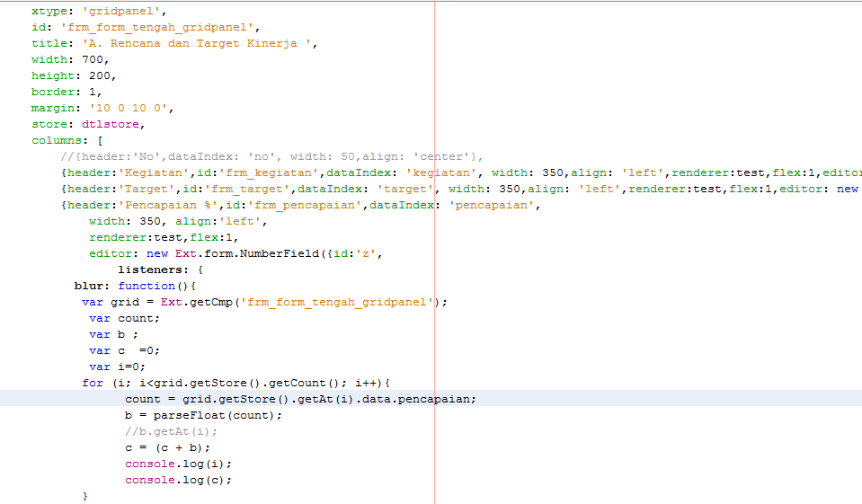
Task: Click the dataIndex value 'pencapaian' string
Action: (x=492, y=205)
